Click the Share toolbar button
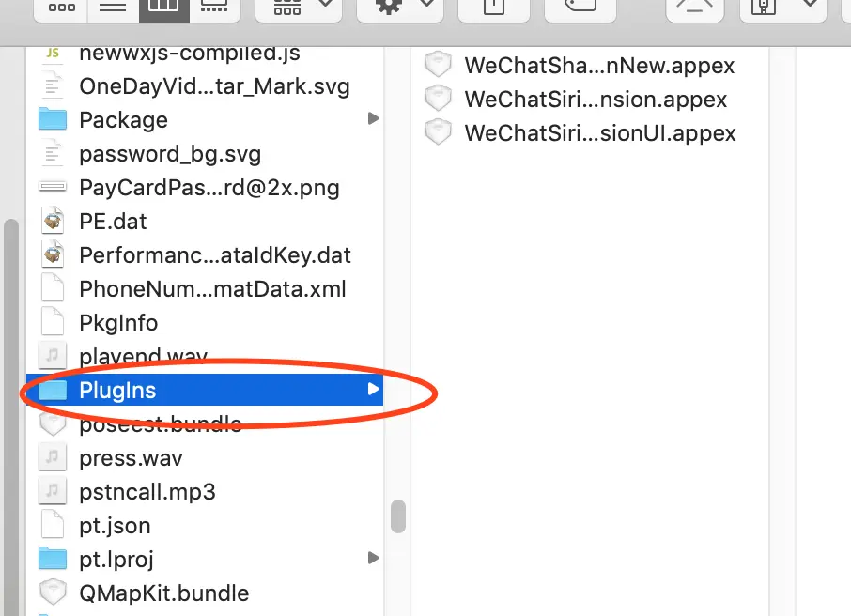 (x=494, y=8)
